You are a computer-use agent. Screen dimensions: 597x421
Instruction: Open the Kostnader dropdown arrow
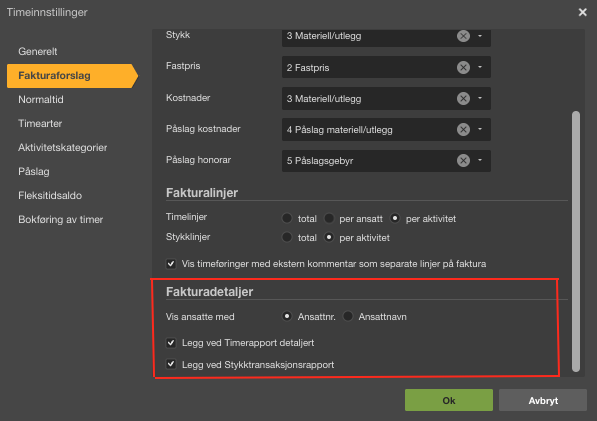tap(480, 99)
